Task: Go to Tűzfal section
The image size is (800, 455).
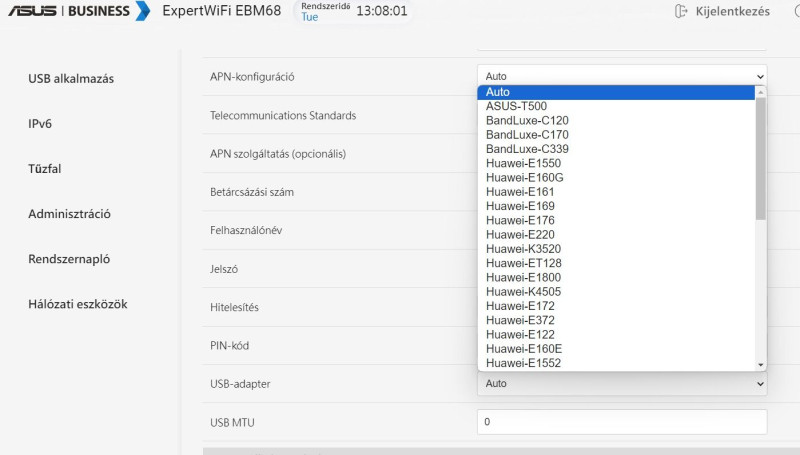Action: point(44,168)
